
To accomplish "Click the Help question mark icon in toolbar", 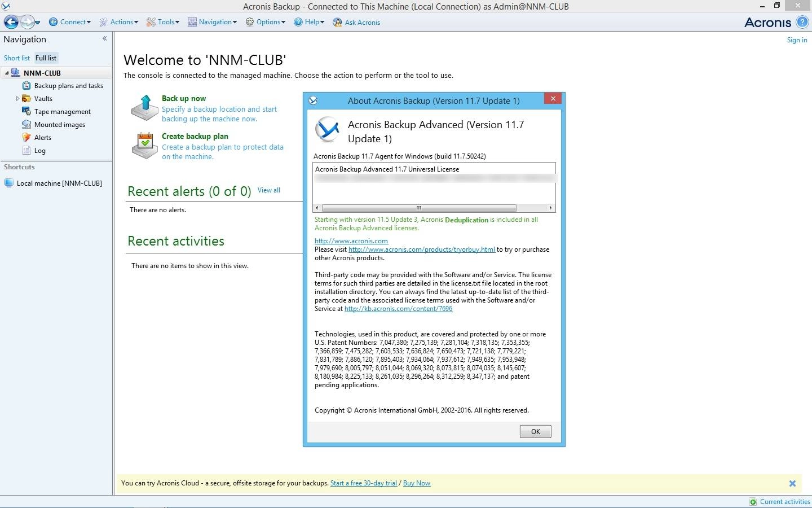I will point(298,22).
